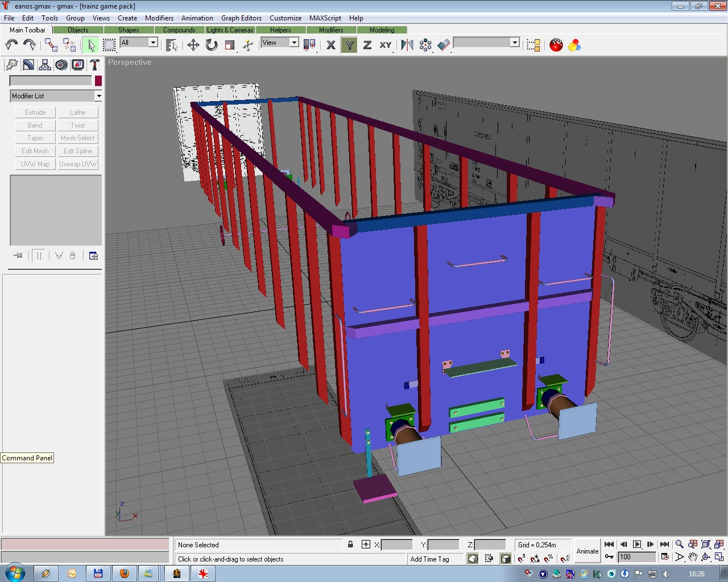Toggle the Key Mode key icon

click(609, 557)
